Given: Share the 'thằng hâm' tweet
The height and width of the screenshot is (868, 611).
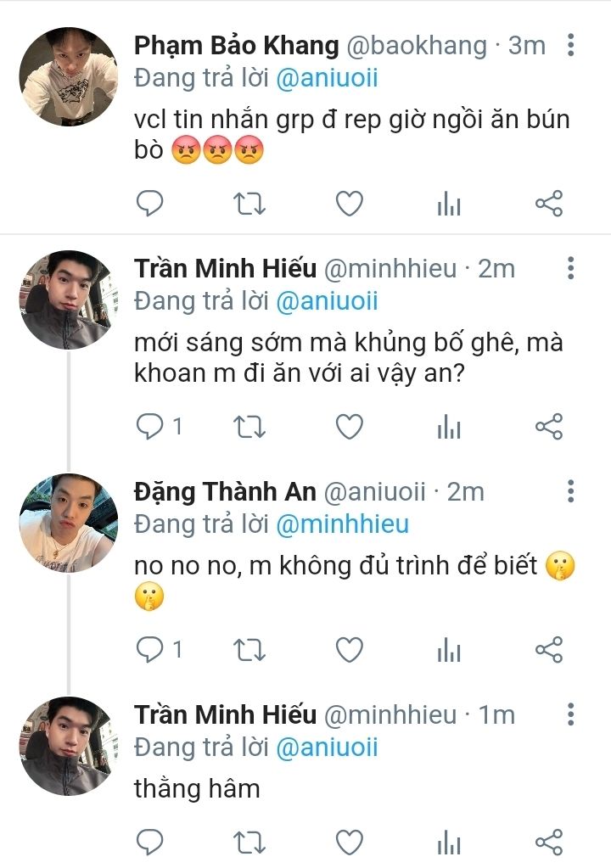Looking at the screenshot, I should [549, 842].
